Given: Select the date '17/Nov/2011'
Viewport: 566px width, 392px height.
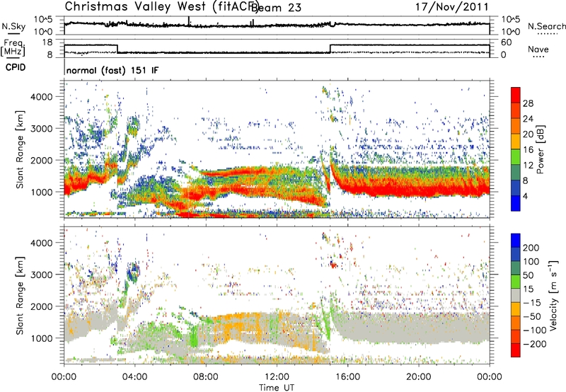Looking at the screenshot, I should tap(452, 7).
